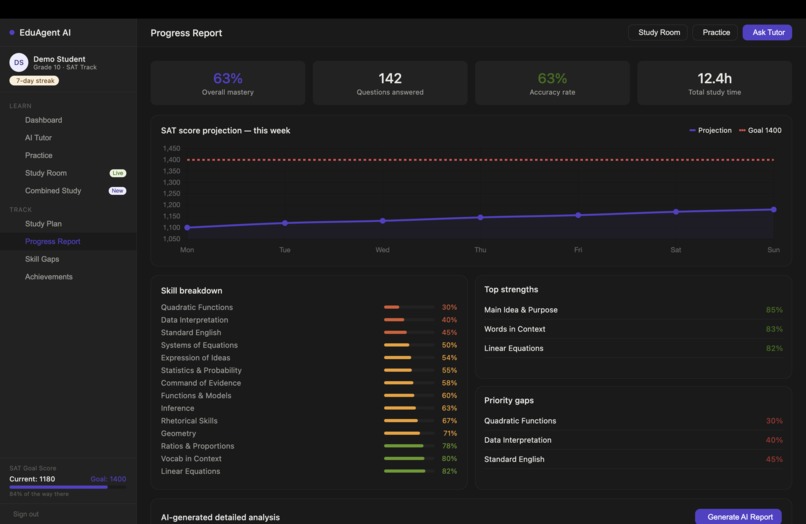Click the Saturday data point on chart

coord(676,212)
